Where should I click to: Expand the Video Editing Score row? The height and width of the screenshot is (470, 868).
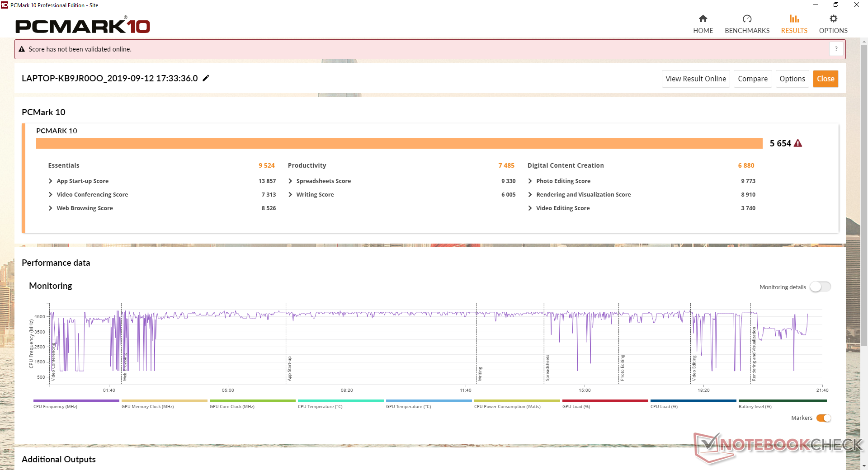point(530,208)
